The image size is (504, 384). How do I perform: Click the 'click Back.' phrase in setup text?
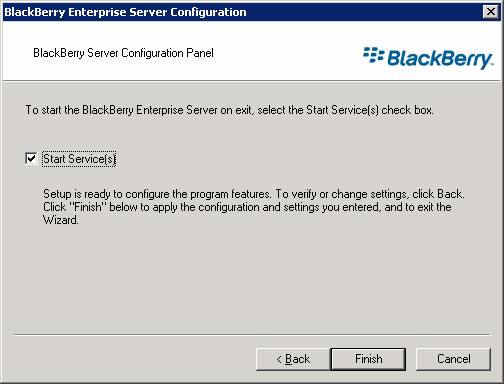pos(438,194)
